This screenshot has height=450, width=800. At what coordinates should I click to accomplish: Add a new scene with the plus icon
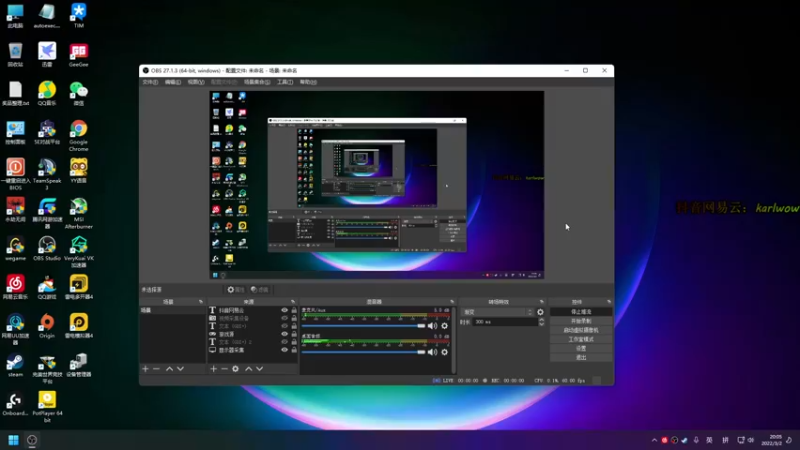[145, 368]
